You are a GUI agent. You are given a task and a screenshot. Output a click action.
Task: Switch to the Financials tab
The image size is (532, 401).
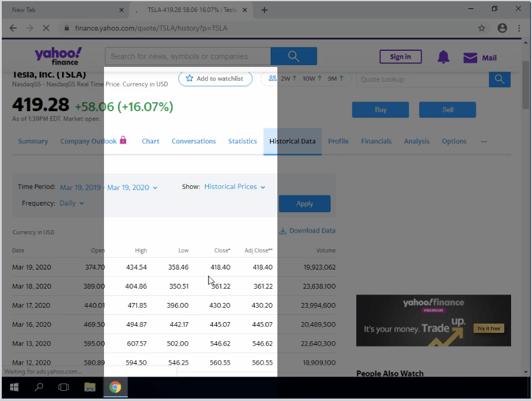(x=376, y=141)
